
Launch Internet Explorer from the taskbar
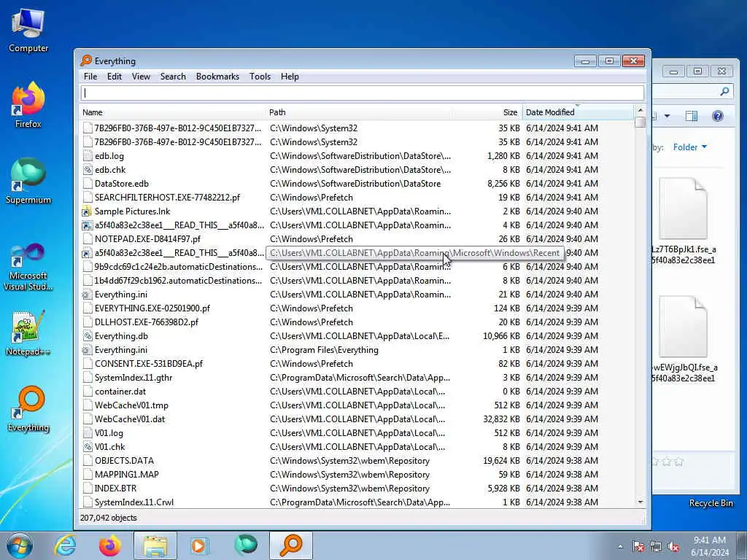tap(65, 545)
